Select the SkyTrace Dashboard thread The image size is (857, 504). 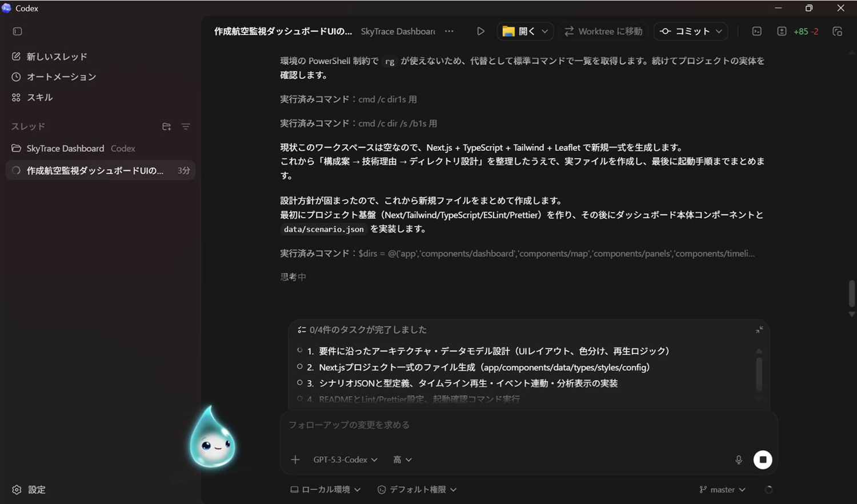[x=65, y=149]
